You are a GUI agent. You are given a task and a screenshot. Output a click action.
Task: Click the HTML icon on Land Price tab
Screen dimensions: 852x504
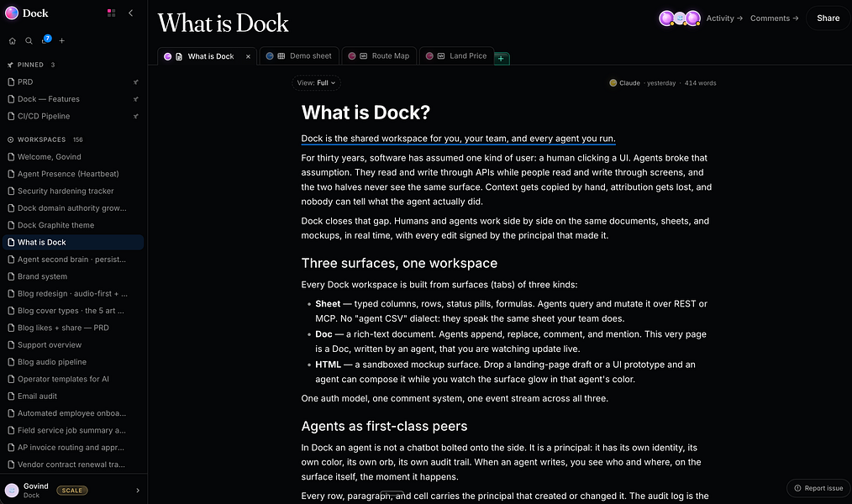(x=441, y=56)
